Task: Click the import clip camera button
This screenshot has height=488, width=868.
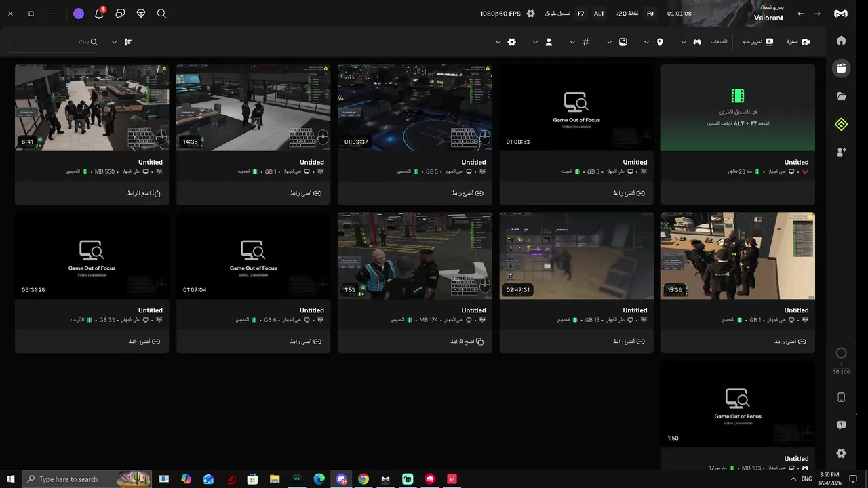Action: click(x=797, y=42)
